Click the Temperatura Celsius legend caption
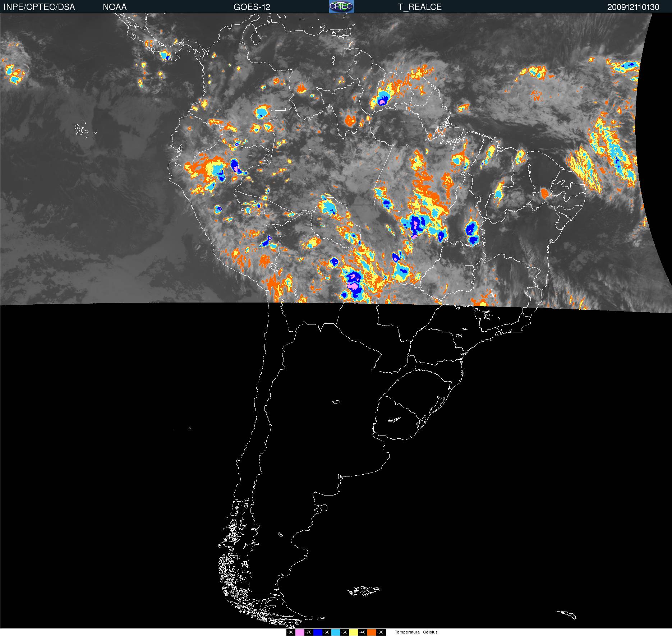Screen dimensions: 672x636 pyautogui.click(x=416, y=632)
